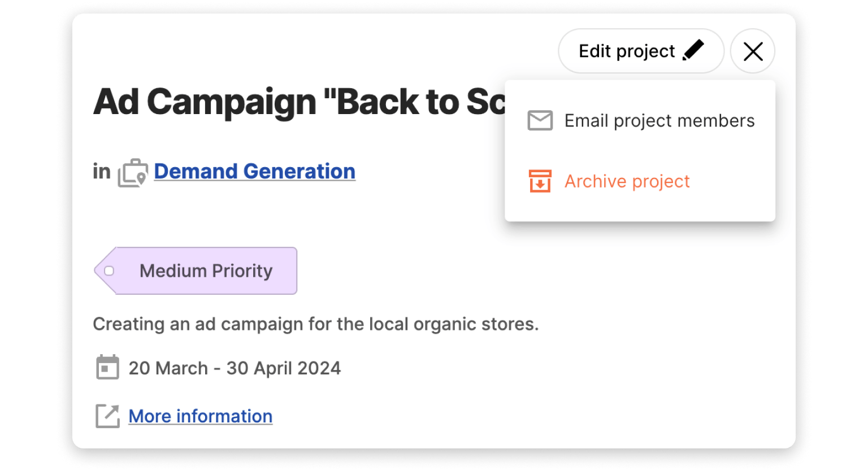868x471 pixels.
Task: Close the project details with the X
Action: [753, 51]
